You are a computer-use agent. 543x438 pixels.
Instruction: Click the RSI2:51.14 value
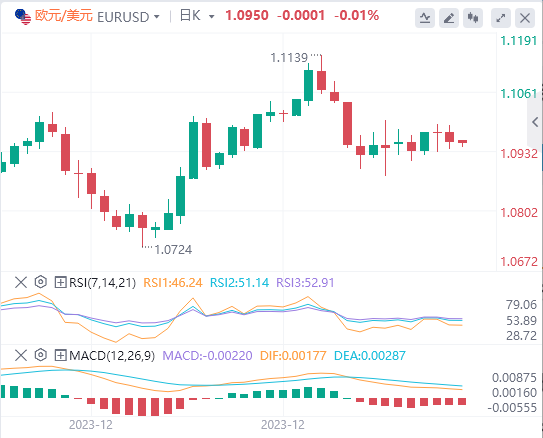[x=239, y=283]
